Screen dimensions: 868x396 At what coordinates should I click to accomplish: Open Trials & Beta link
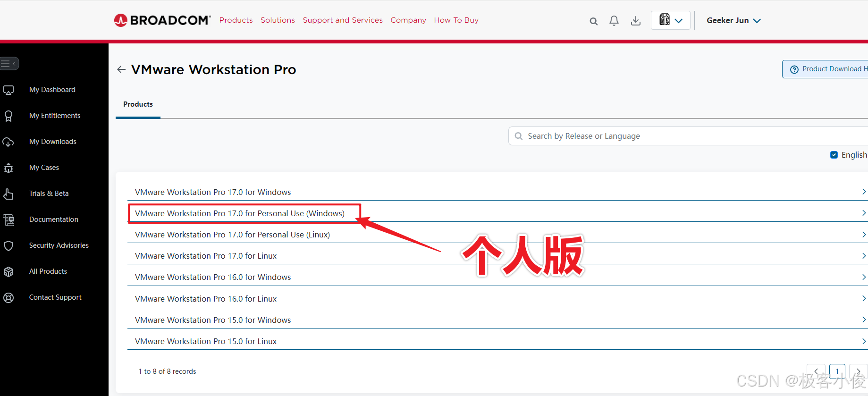[x=49, y=194]
